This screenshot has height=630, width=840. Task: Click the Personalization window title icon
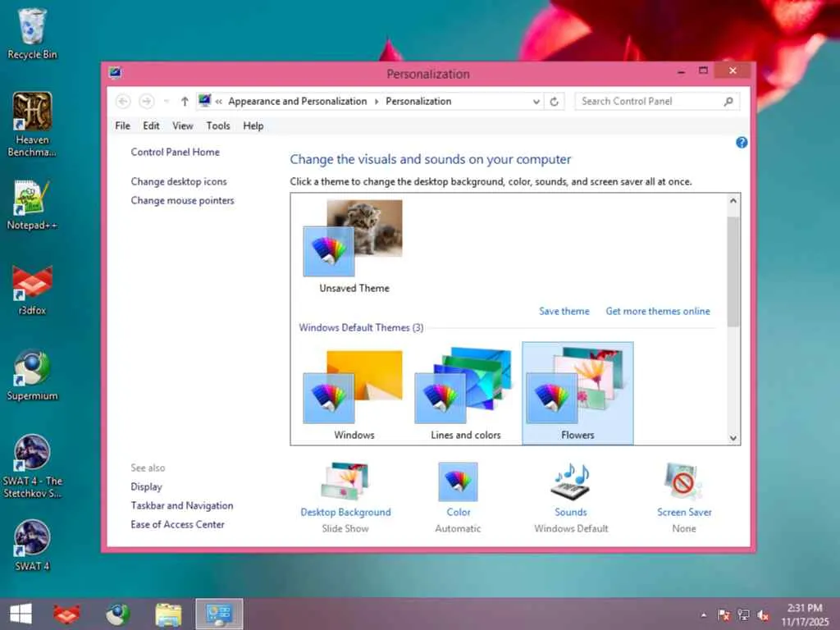tap(115, 72)
